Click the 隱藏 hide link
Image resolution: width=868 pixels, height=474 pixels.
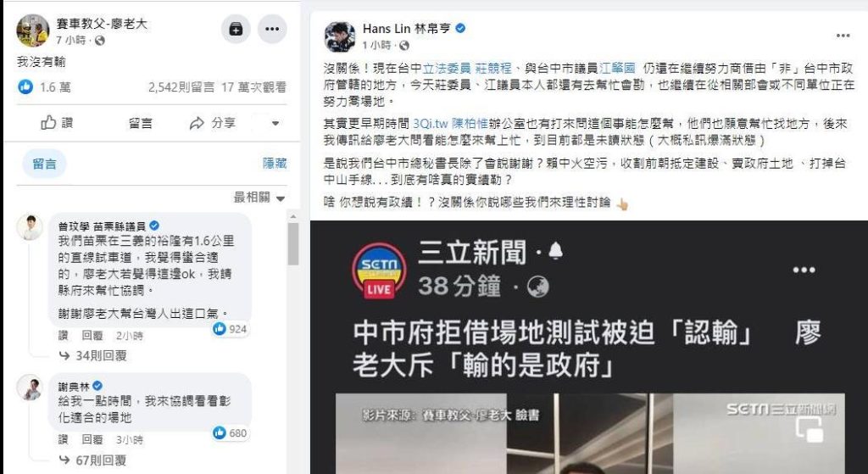coord(275,164)
